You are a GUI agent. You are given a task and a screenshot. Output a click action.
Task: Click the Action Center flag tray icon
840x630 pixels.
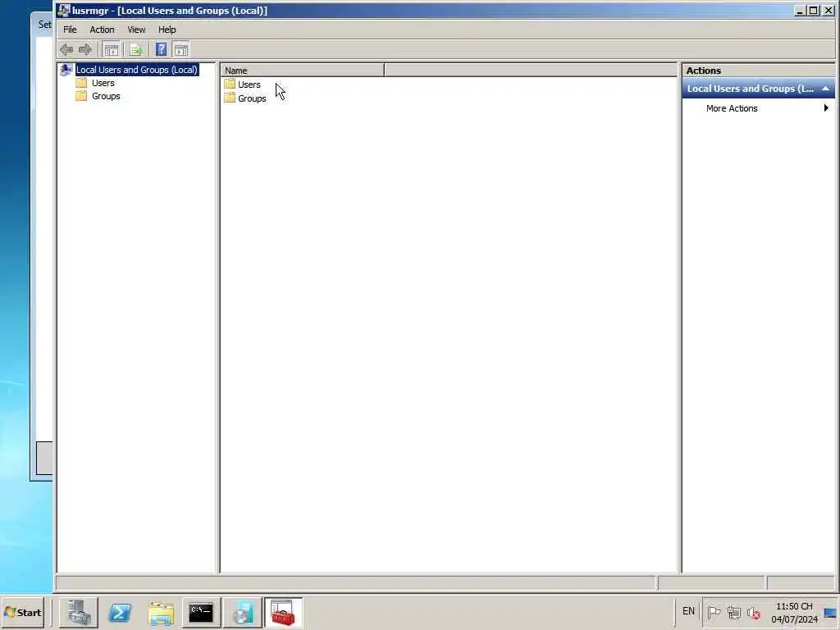pyautogui.click(x=714, y=612)
